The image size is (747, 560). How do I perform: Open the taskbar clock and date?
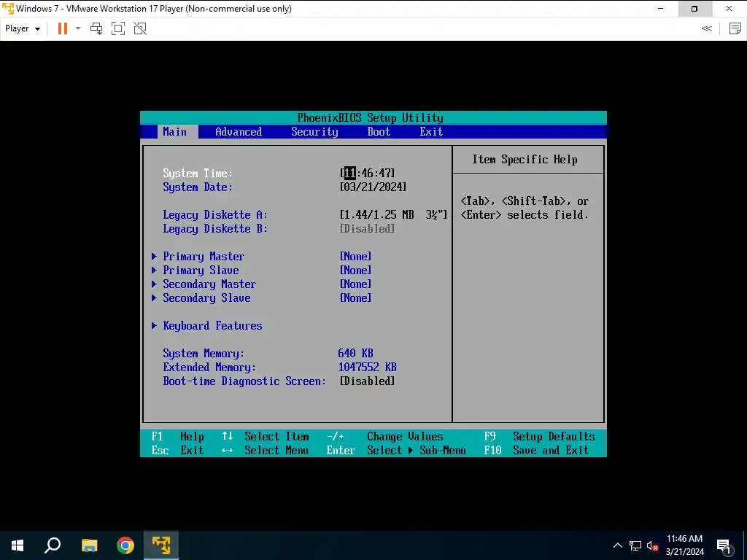tap(684, 545)
